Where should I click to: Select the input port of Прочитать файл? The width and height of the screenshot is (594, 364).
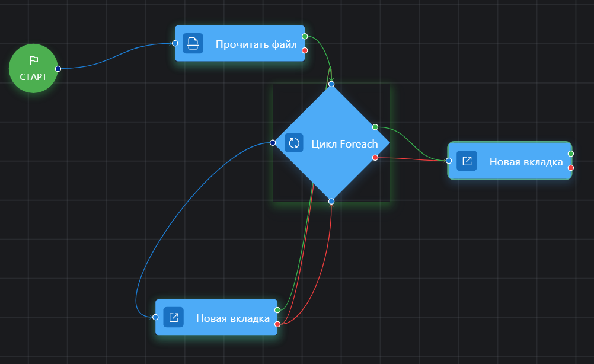175,43
